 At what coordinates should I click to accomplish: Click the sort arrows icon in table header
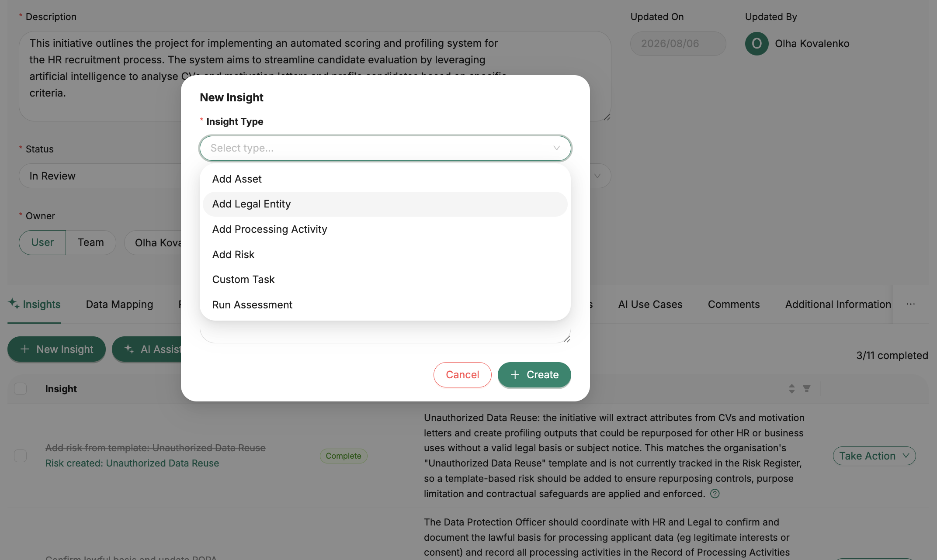pyautogui.click(x=791, y=388)
